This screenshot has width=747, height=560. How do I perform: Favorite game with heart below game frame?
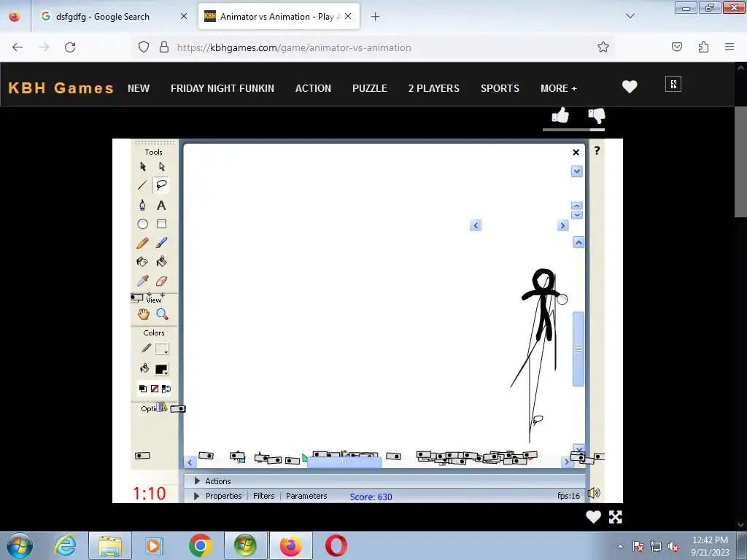tap(593, 517)
